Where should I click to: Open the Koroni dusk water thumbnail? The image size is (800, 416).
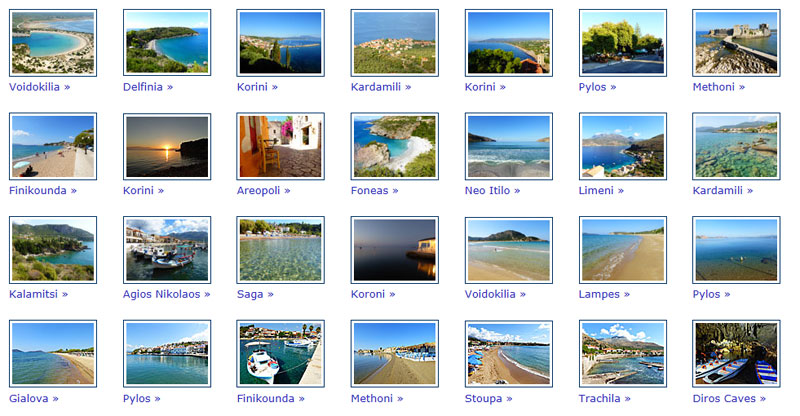coord(394,250)
